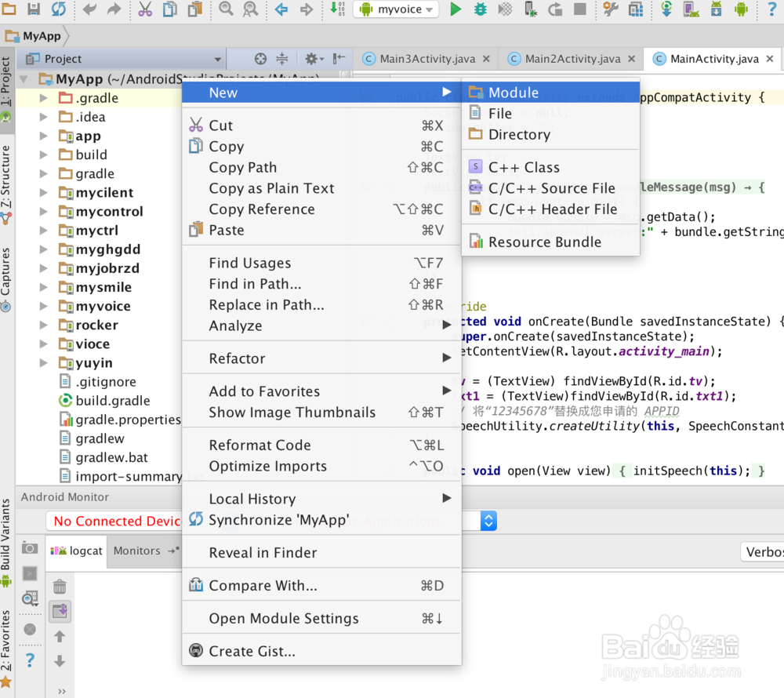Expand the app module arrow
The height and width of the screenshot is (698, 784).
[x=44, y=136]
